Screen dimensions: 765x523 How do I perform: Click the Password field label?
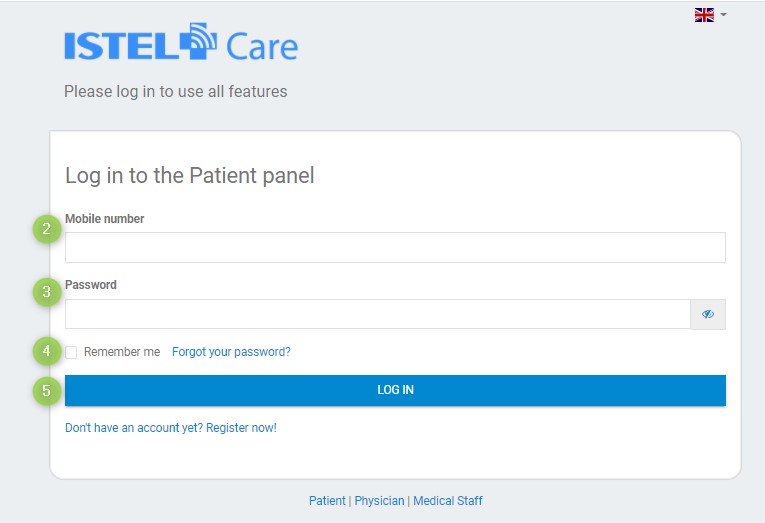click(x=91, y=285)
